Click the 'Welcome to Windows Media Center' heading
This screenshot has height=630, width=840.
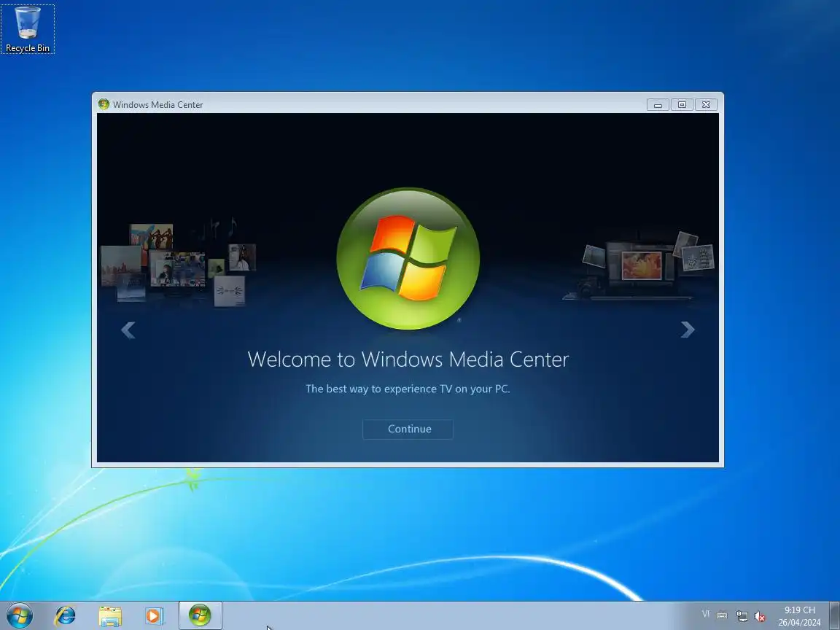pos(408,359)
